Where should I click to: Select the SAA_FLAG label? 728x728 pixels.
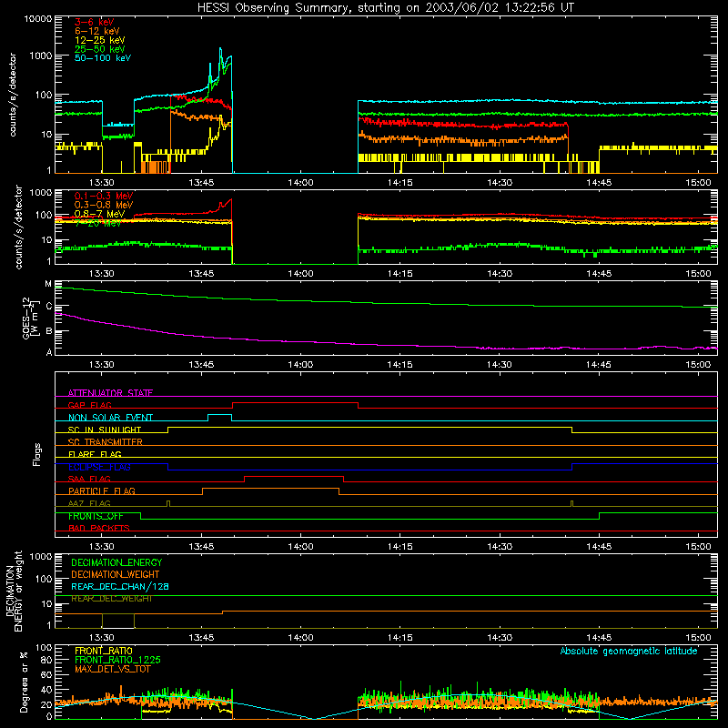coord(89,480)
